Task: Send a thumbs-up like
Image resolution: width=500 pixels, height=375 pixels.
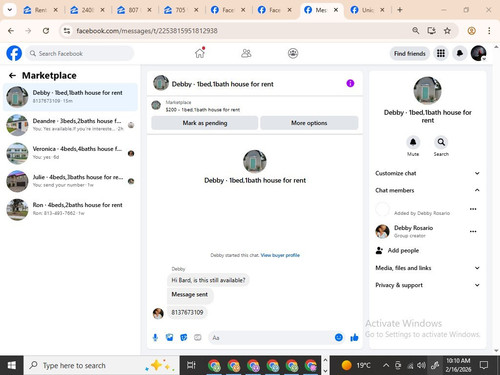Action: pos(354,338)
